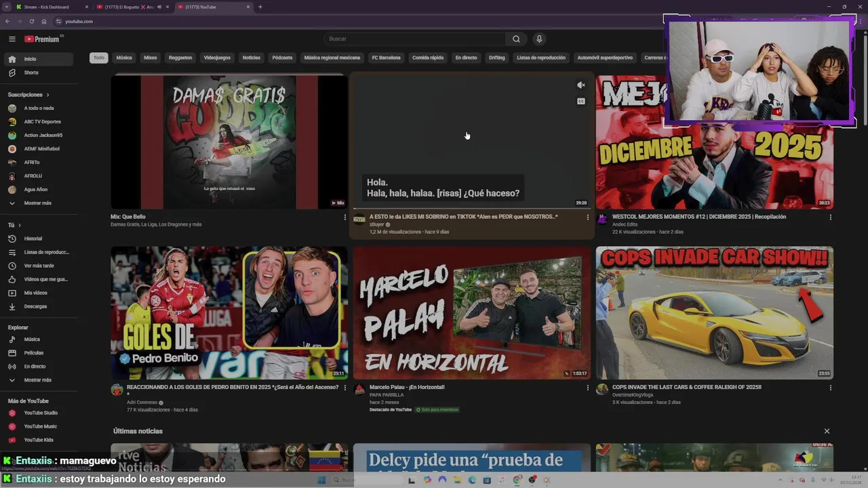Viewport: 868px width, 488px height.
Task: Select Música regional mexicana chip
Action: point(332,58)
